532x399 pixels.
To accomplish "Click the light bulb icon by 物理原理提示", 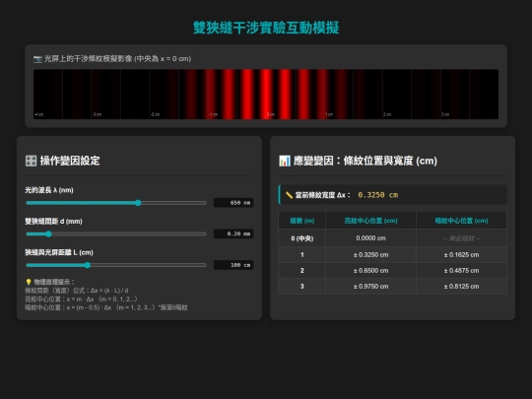I will (29, 282).
